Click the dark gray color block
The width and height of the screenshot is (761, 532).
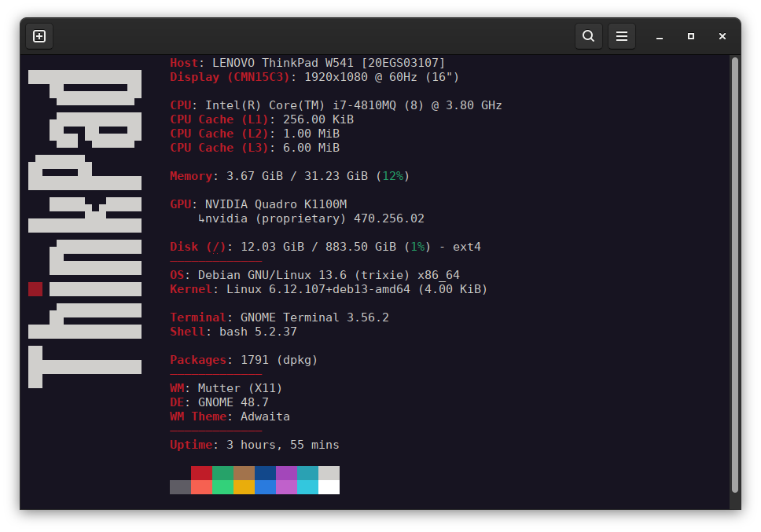click(x=181, y=487)
